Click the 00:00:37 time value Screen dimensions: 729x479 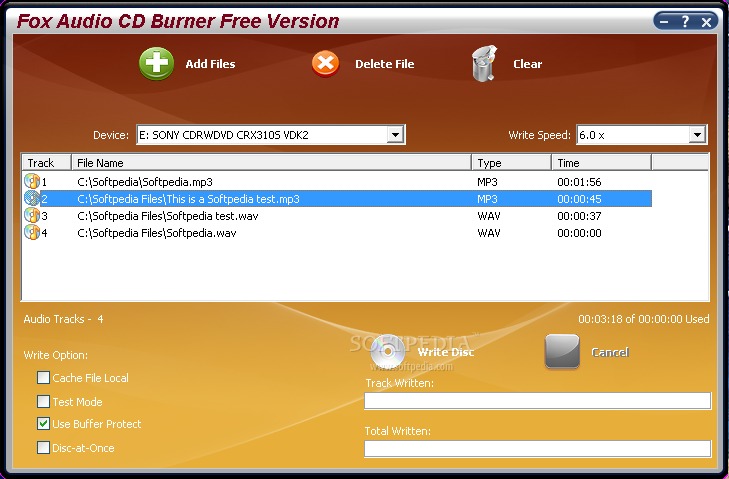tap(579, 216)
